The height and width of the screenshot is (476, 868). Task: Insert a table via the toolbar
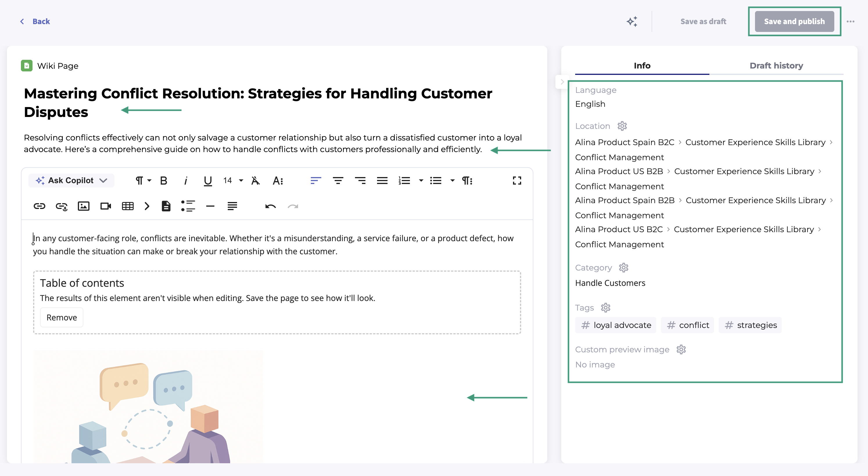127,206
